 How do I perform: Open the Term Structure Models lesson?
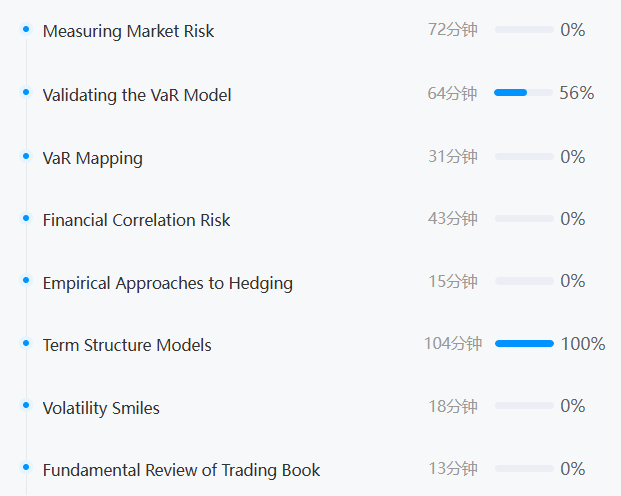[x=127, y=345]
